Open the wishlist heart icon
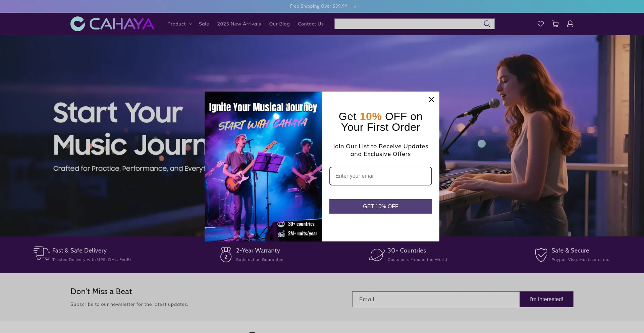The width and height of the screenshot is (644, 333). pyautogui.click(x=540, y=24)
